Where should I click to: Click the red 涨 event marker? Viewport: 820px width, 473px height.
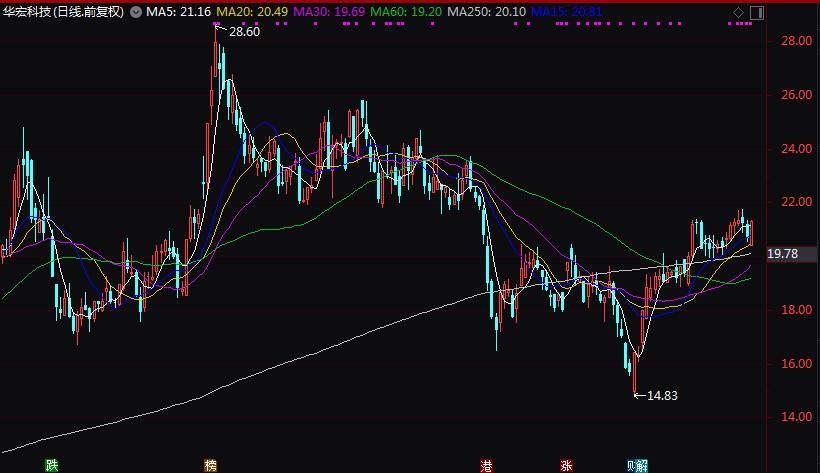[x=566, y=465]
